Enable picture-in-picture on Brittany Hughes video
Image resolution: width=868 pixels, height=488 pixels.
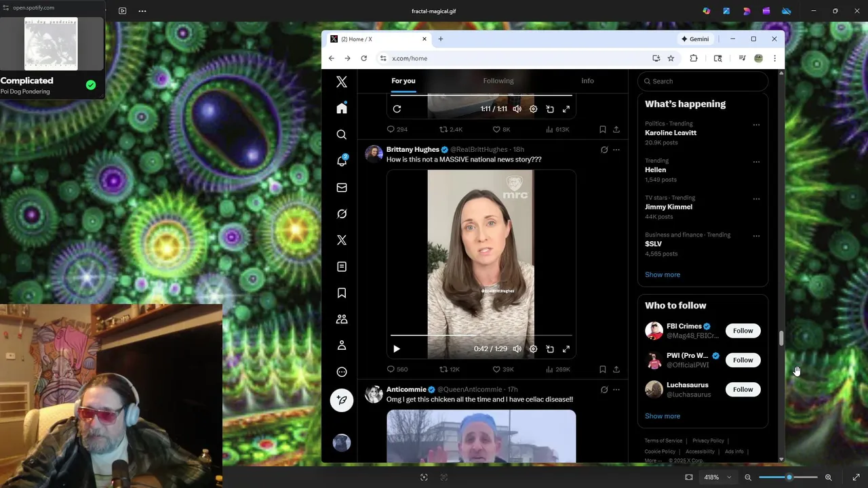550,349
